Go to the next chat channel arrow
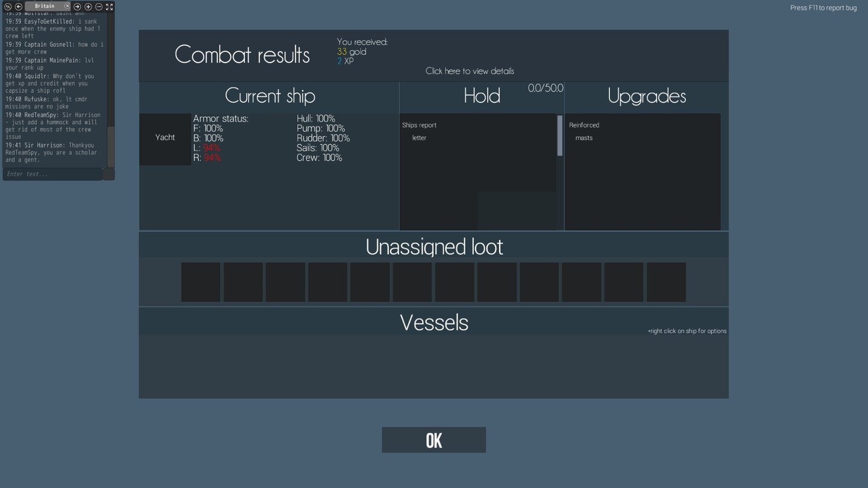Viewport: 868px width, 488px height. pyautogui.click(x=77, y=7)
